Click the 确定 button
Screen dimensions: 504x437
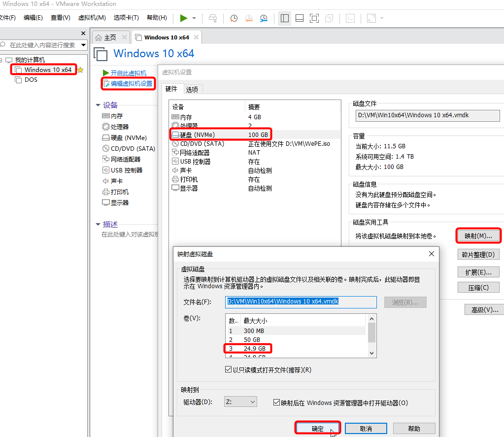point(318,429)
